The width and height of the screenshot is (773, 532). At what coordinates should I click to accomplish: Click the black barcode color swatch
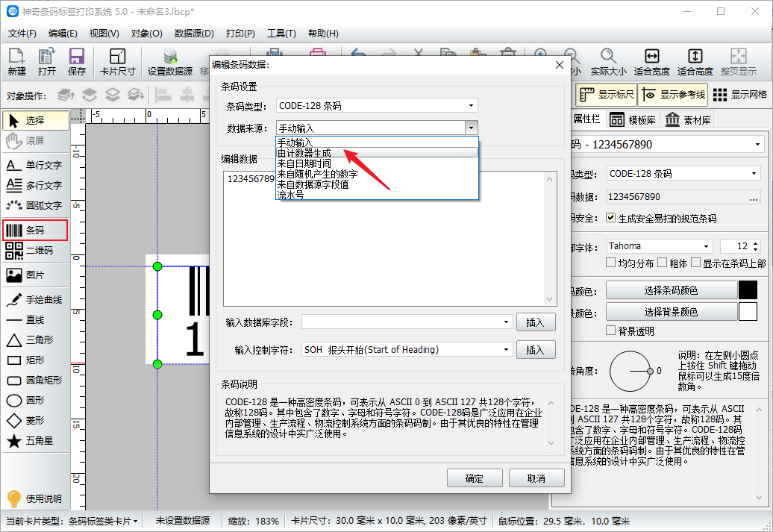tap(748, 290)
